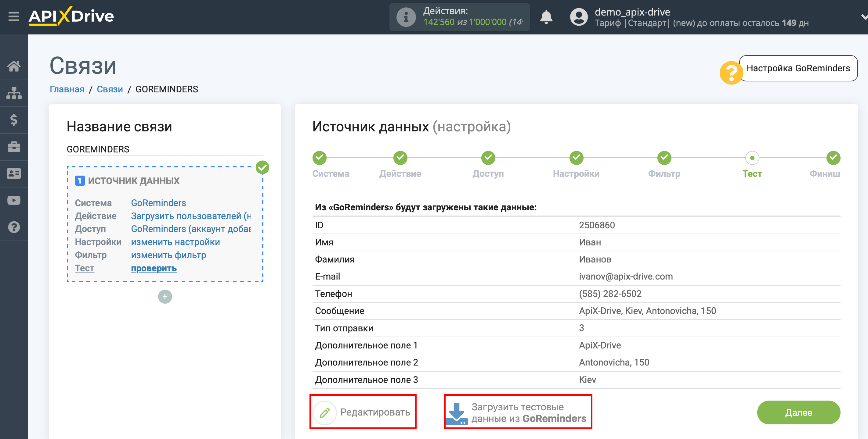868x439 pixels.
Task: Click the Далее button
Action: (798, 412)
